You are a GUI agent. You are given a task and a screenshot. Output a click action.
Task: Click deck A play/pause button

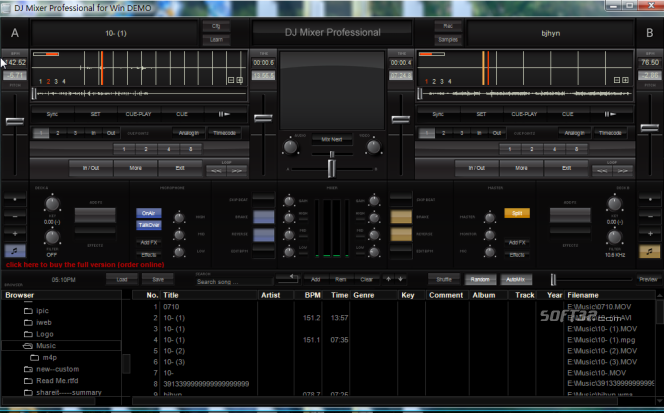tap(224, 114)
